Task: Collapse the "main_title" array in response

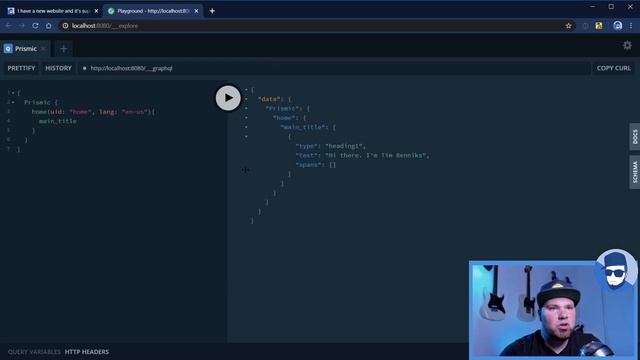Action: [246, 127]
